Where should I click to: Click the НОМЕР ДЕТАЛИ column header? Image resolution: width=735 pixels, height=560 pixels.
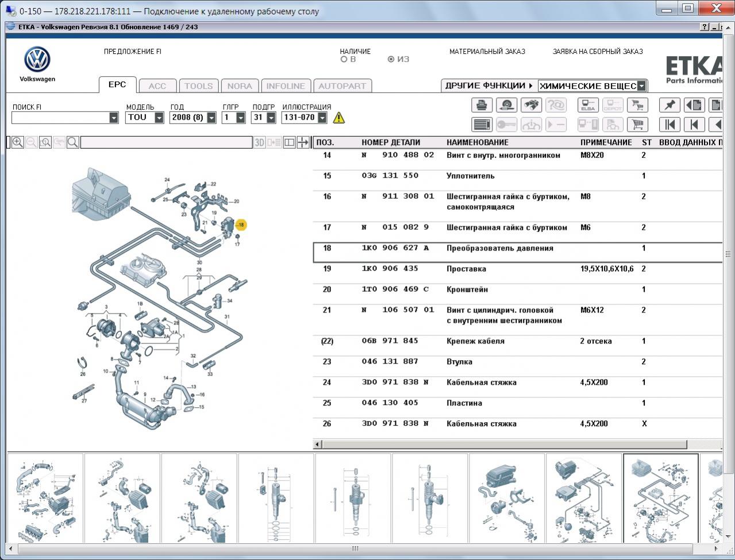coord(391,142)
